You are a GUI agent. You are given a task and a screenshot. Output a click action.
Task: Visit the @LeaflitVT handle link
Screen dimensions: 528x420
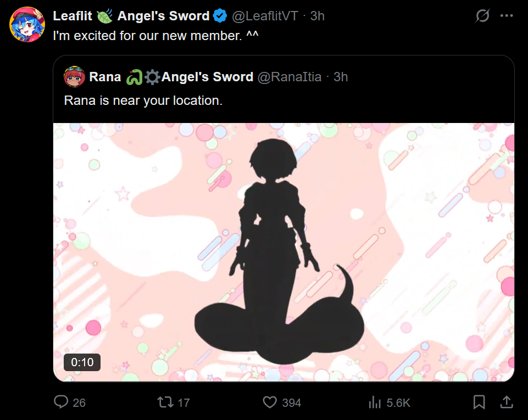(265, 16)
